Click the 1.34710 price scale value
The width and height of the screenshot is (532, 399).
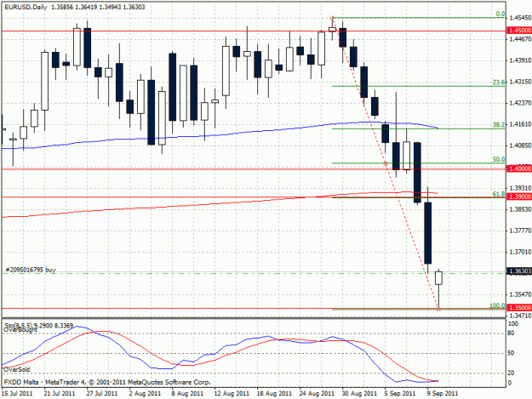[520, 316]
